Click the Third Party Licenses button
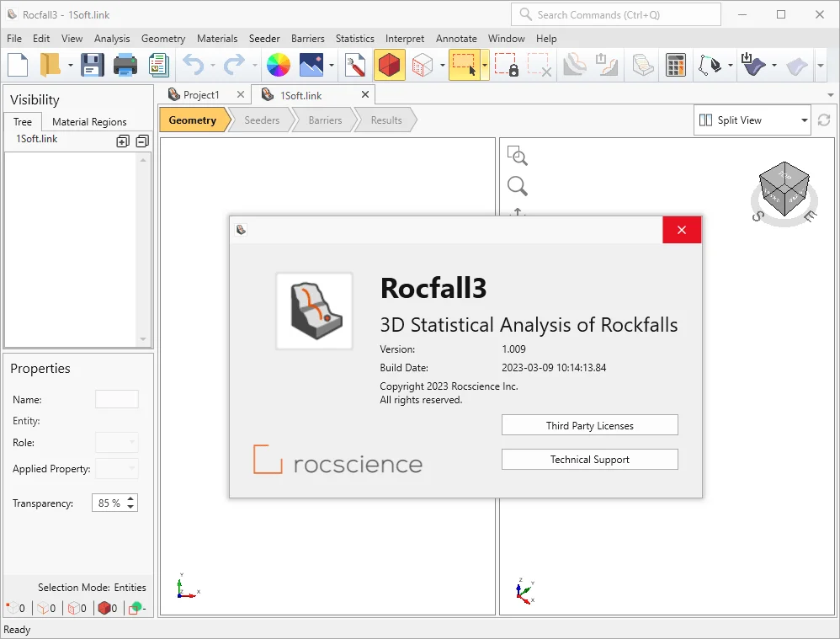The height and width of the screenshot is (639, 840). [x=590, y=426]
